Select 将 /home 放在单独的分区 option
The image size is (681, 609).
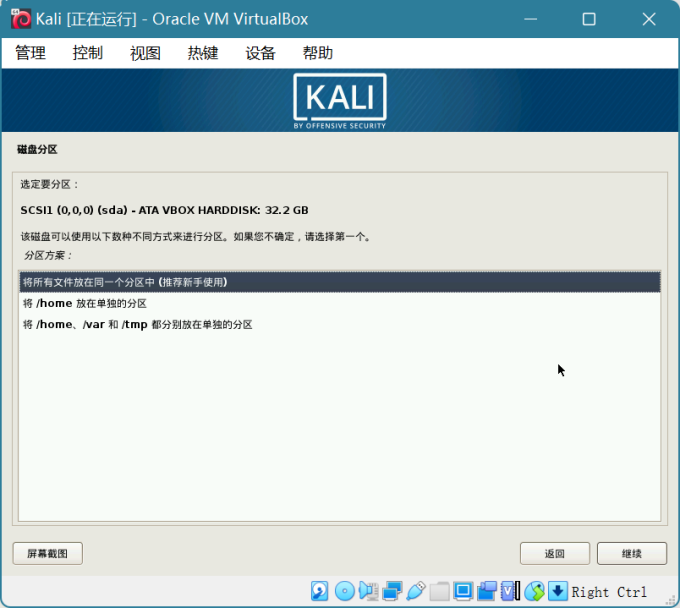[340, 303]
